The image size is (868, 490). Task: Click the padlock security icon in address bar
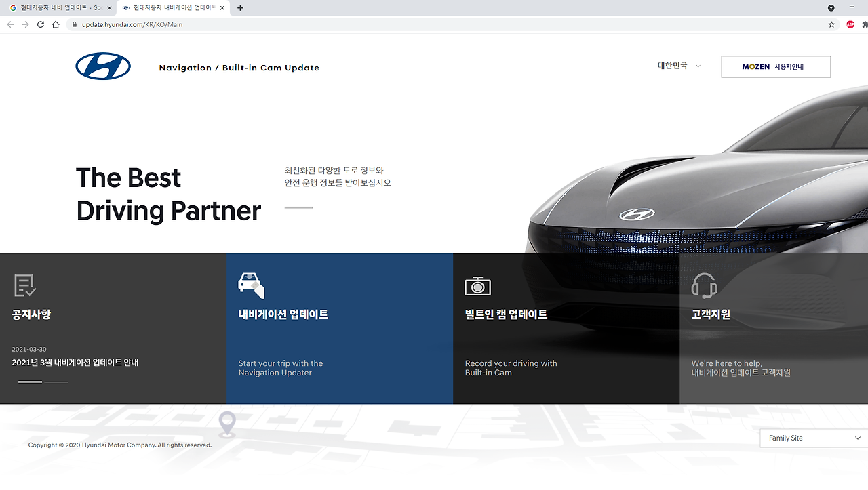pyautogui.click(x=74, y=24)
